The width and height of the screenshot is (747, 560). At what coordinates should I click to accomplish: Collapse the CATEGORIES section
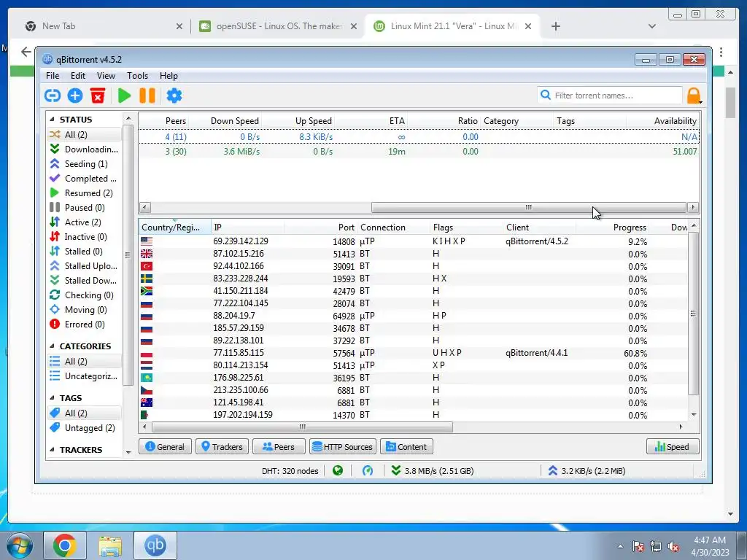(x=52, y=346)
